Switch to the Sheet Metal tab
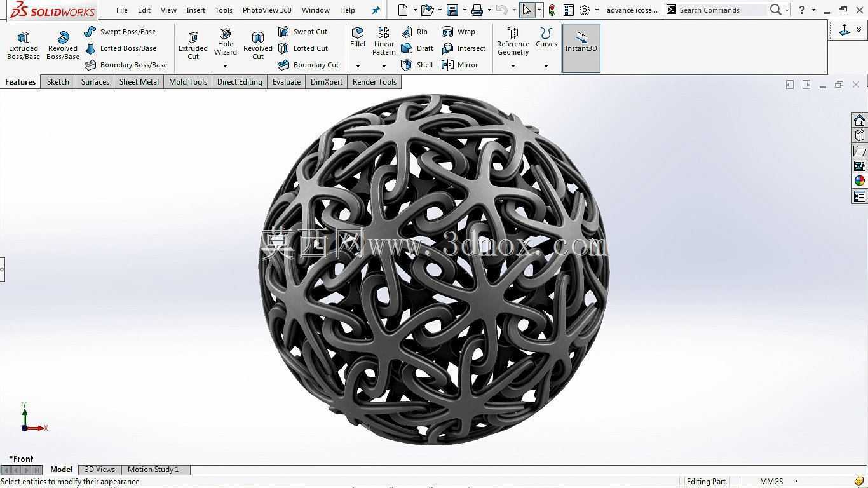Viewport: 868px width, 488px height. tap(139, 81)
